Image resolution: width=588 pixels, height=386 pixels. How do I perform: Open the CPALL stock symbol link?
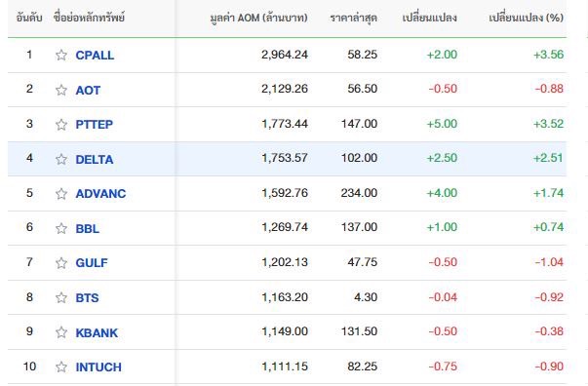[95, 56]
